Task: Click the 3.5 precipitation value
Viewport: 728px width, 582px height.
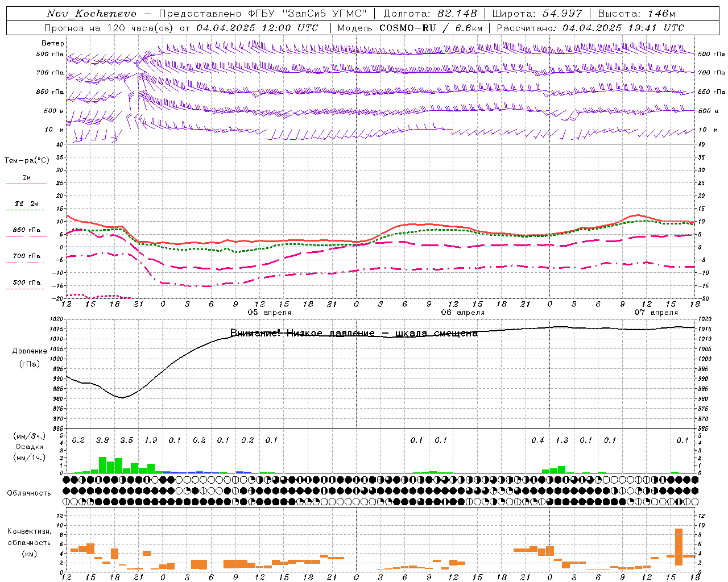Action: tap(126, 440)
